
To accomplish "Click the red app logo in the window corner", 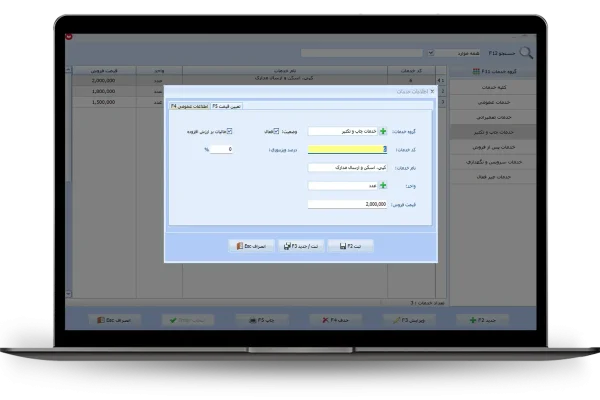I will [69, 37].
